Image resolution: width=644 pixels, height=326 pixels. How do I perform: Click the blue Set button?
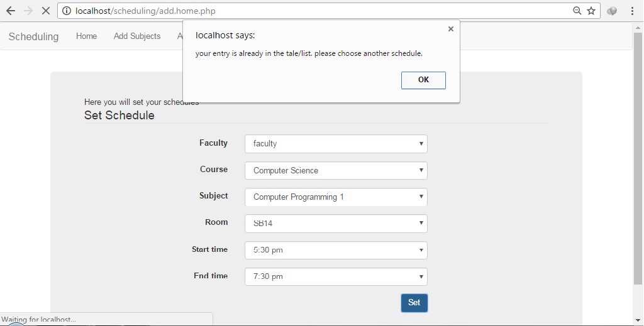click(x=414, y=303)
